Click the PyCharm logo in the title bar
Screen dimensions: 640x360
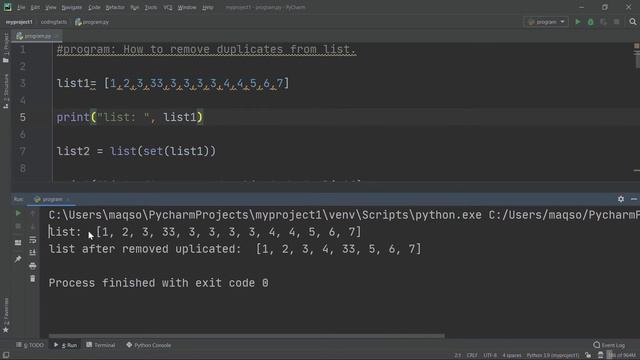tap(7, 7)
